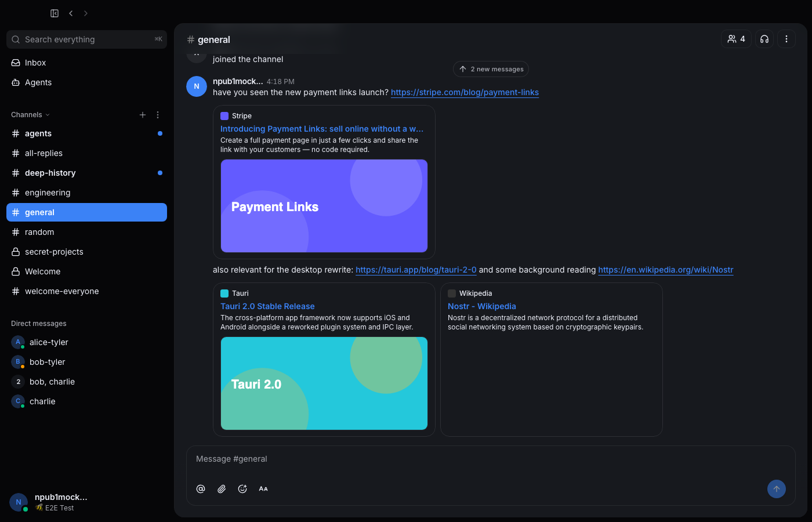
Task: Send the message with arrow button
Action: coord(777,489)
